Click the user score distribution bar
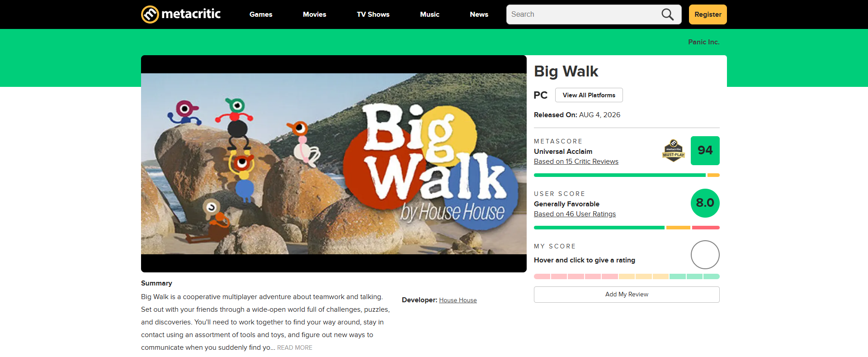 click(x=627, y=228)
